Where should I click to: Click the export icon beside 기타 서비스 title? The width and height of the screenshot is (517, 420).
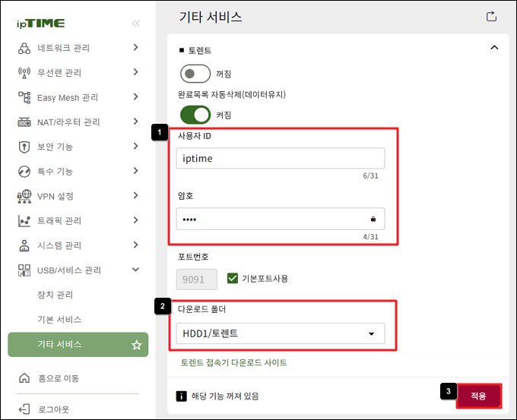pos(491,16)
